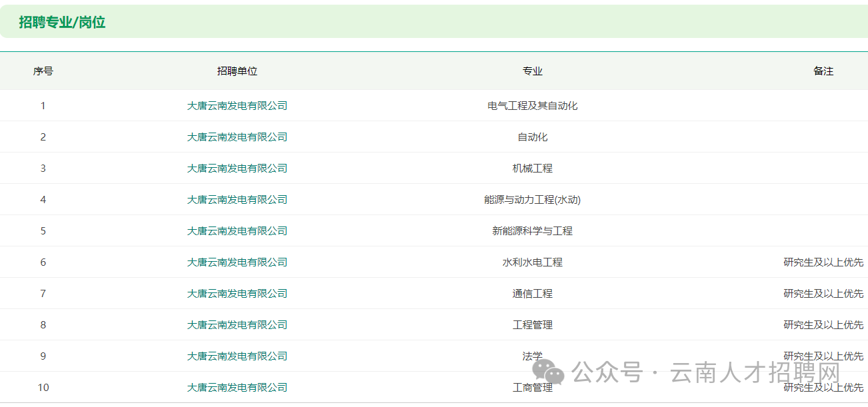
Task: Click serial number 10 cell
Action: (x=43, y=387)
